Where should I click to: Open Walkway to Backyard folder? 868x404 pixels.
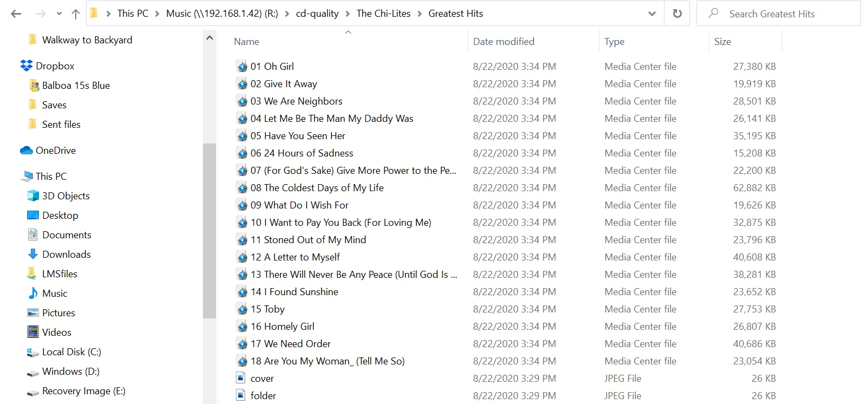point(87,40)
